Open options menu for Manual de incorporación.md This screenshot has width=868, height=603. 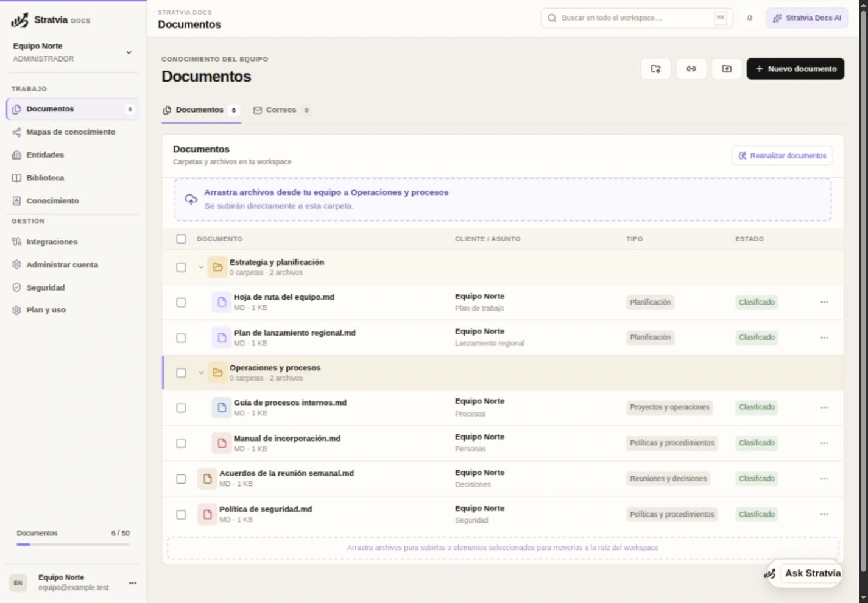tap(824, 443)
